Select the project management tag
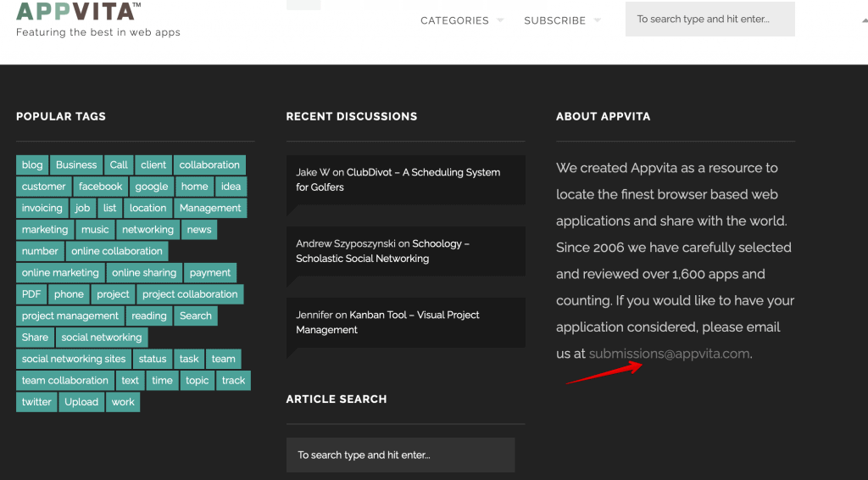Viewport: 868px width, 480px height. point(70,316)
